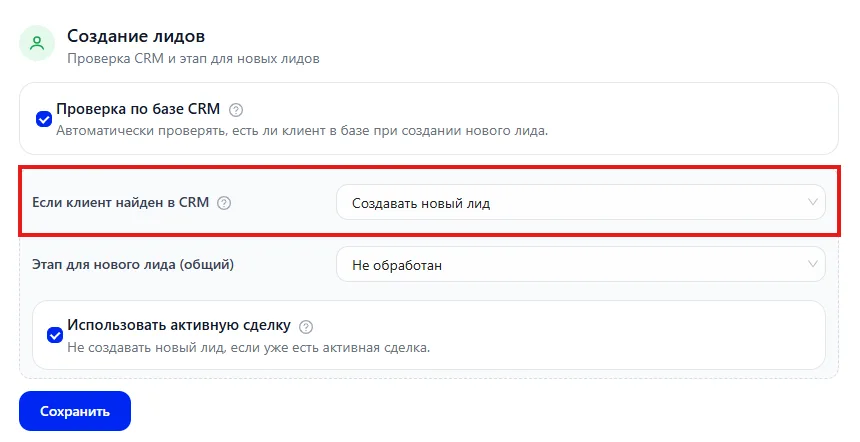The width and height of the screenshot is (860, 442).
Task: Click chevron arrow of Создавать новый лид selector
Action: pyautogui.click(x=812, y=202)
